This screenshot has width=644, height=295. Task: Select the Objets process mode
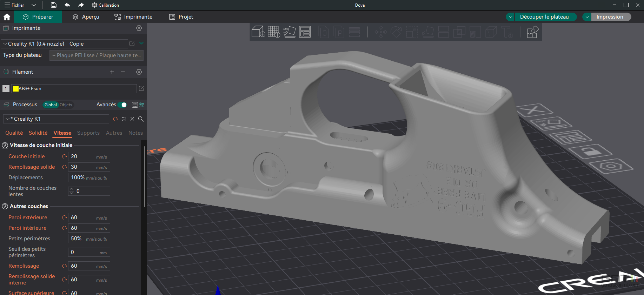point(66,105)
